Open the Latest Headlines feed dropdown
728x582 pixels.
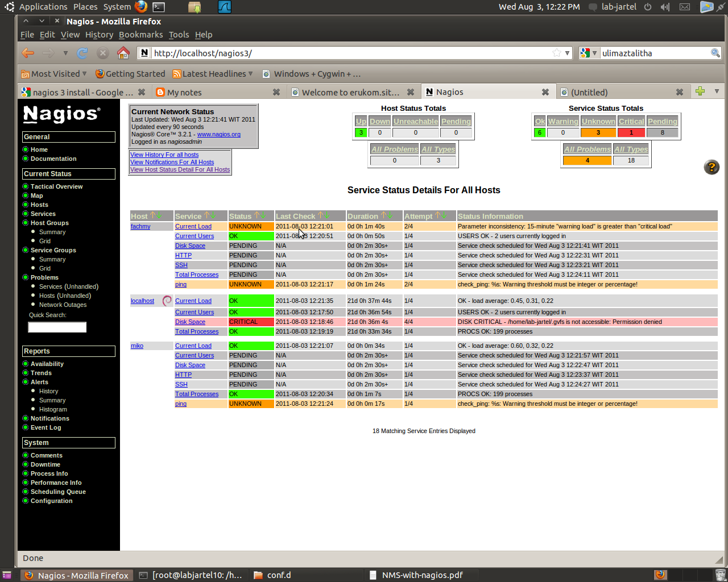pos(213,74)
